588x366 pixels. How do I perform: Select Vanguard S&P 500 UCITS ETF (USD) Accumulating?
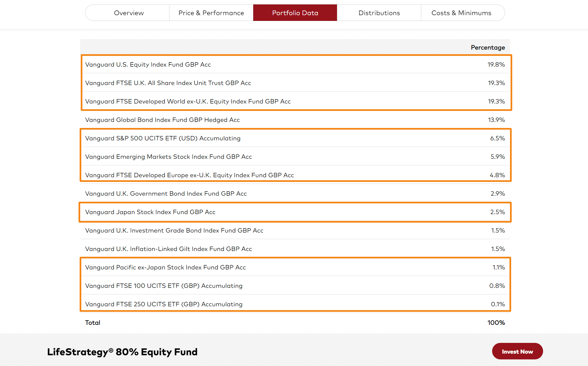pyautogui.click(x=163, y=138)
